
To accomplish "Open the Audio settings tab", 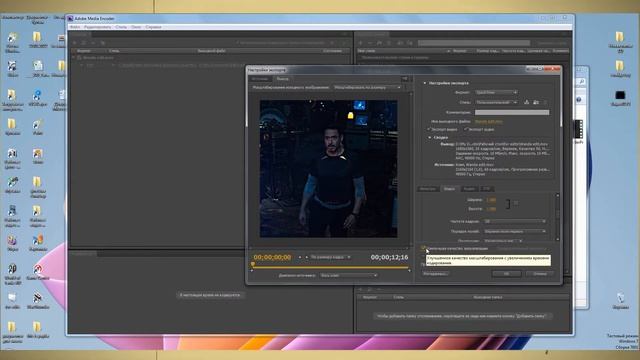I will click(469, 189).
